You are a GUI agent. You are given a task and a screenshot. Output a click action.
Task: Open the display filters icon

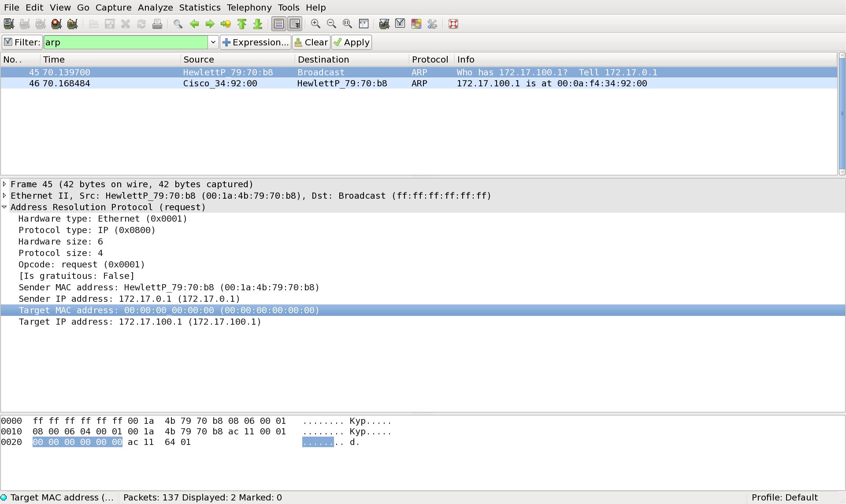coord(400,24)
